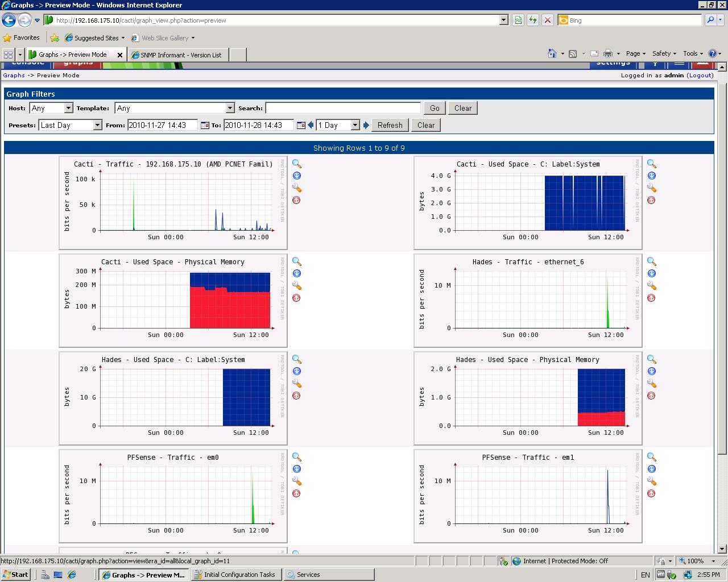Viewport: 728px width, 582px height.
Task: Click in the Search text field
Action: (343, 108)
